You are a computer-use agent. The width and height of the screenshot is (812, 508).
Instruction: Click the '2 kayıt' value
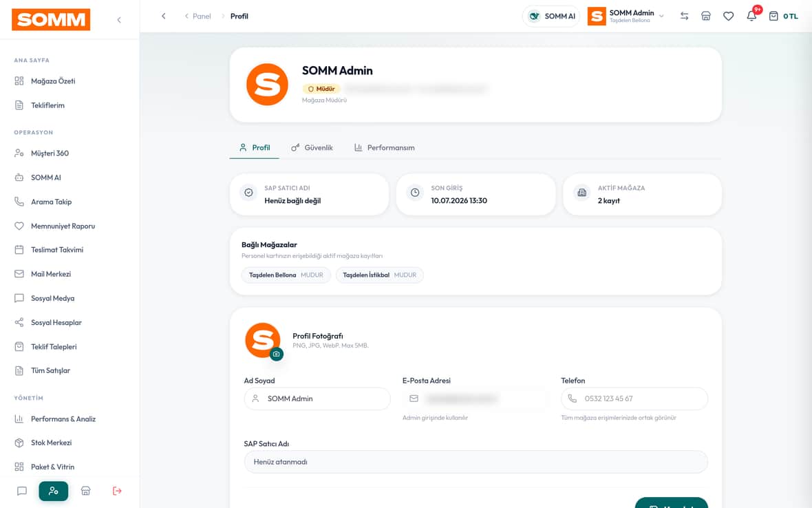click(608, 200)
